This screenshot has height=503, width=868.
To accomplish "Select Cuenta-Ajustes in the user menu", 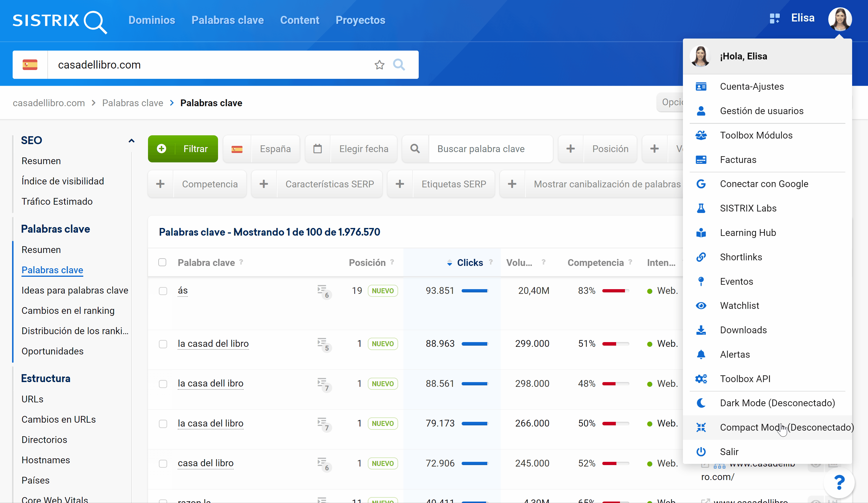I will [x=751, y=86].
